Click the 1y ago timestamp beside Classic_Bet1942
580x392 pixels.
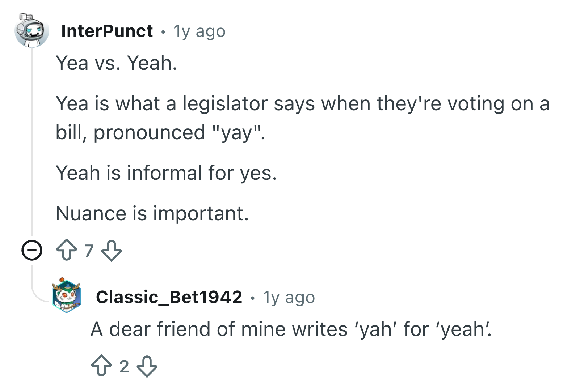[289, 298]
